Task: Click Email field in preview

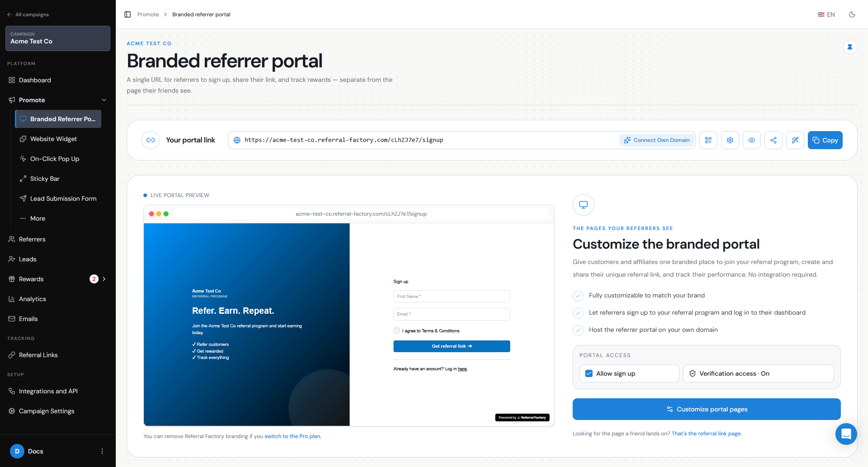Action: tap(451, 314)
